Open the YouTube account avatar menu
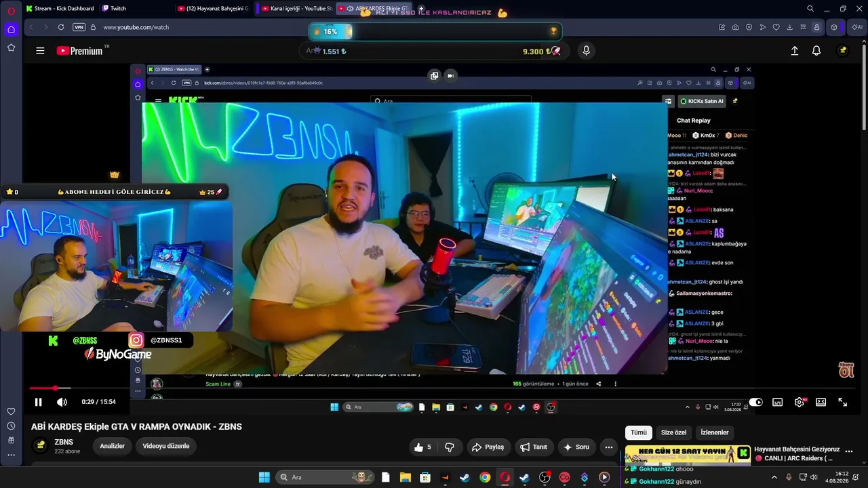This screenshot has width=868, height=488. tap(843, 51)
